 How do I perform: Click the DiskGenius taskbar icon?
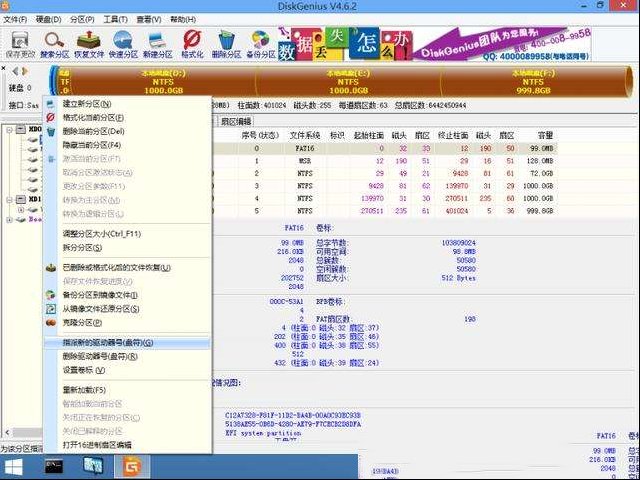tap(132, 467)
